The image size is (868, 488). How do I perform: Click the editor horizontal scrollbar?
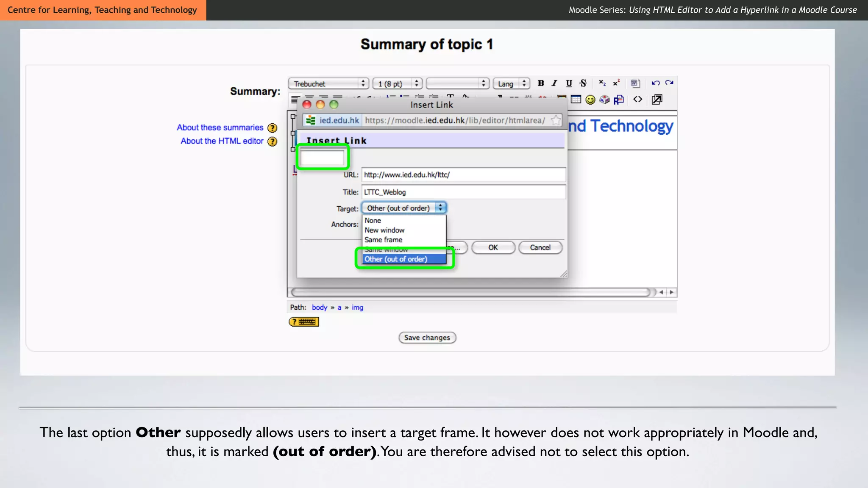coord(470,292)
